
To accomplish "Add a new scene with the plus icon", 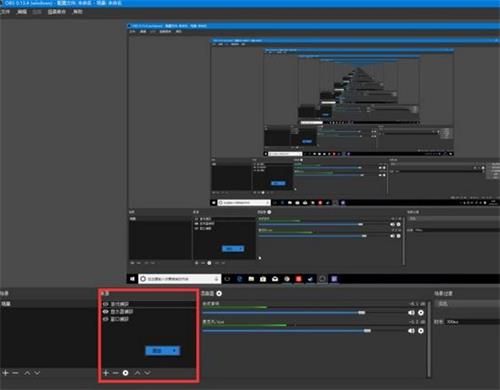I will [5, 373].
